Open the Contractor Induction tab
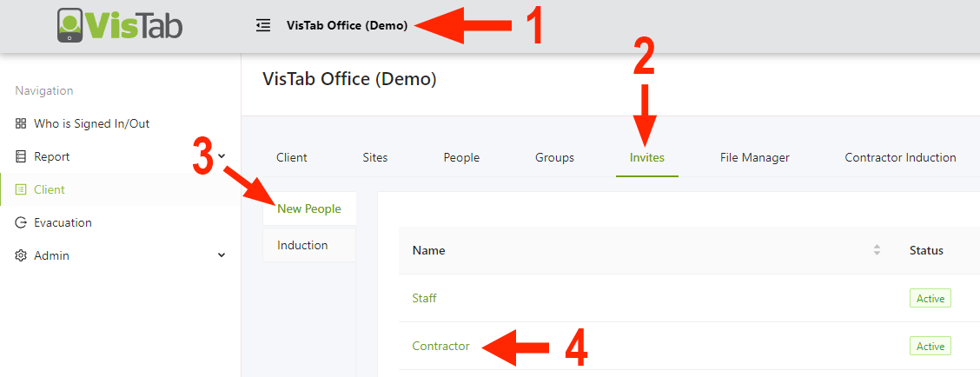 point(900,157)
